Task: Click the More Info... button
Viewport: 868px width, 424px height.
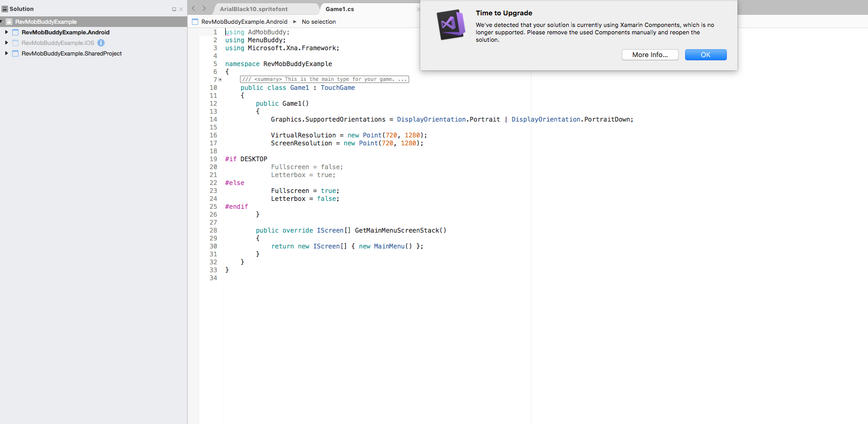Action: [650, 54]
